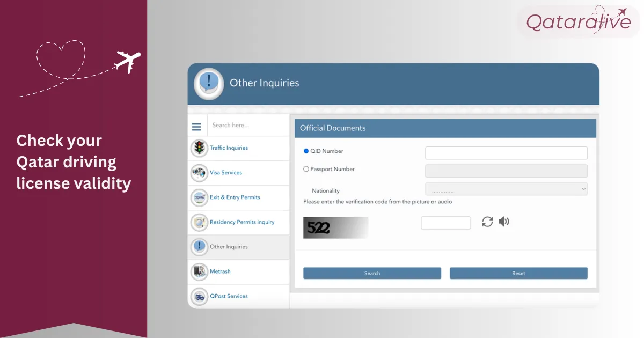This screenshot has height=338, width=644.
Task: Click the sidebar Search here field
Action: point(248,126)
